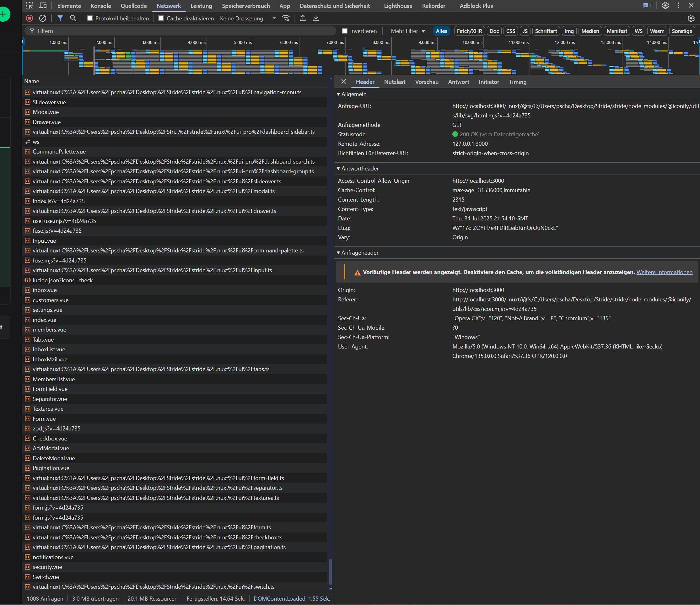Click the 7.000 ms timeline marker

pos(335,42)
